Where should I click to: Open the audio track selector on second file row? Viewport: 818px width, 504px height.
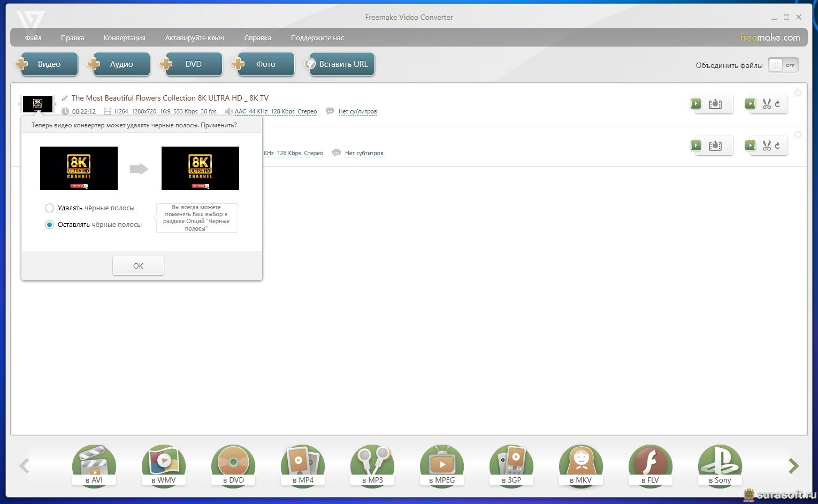tap(293, 153)
